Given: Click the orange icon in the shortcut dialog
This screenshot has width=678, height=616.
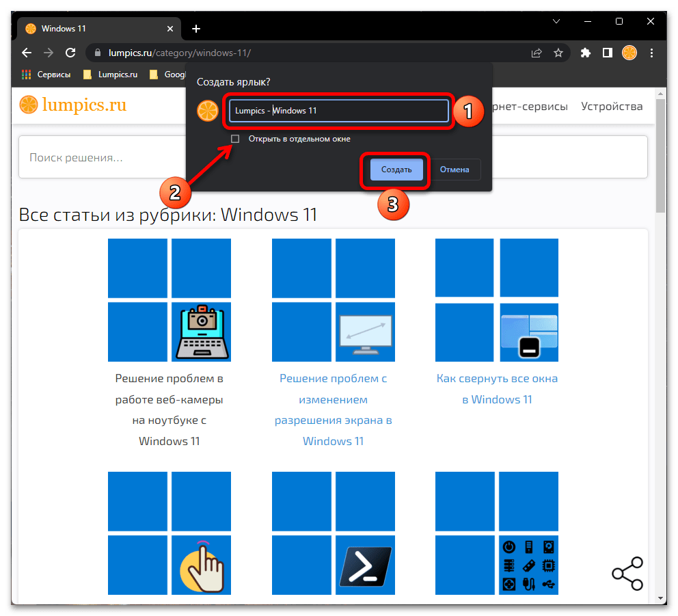Looking at the screenshot, I should click(x=208, y=111).
